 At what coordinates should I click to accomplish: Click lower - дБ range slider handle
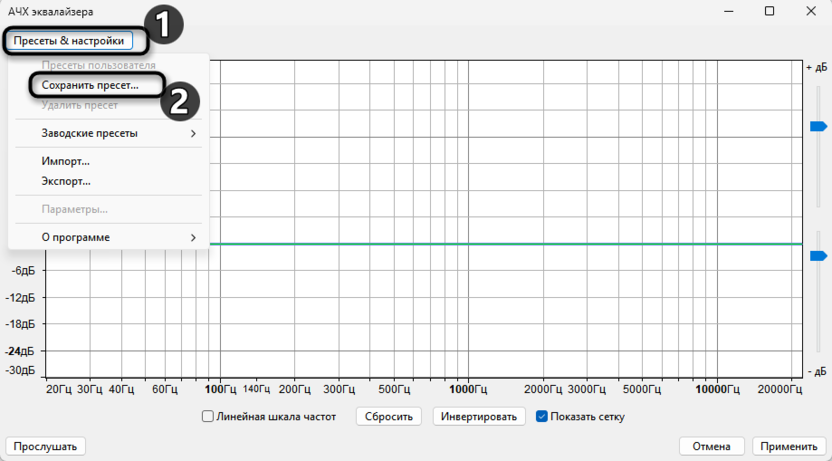pyautogui.click(x=818, y=256)
